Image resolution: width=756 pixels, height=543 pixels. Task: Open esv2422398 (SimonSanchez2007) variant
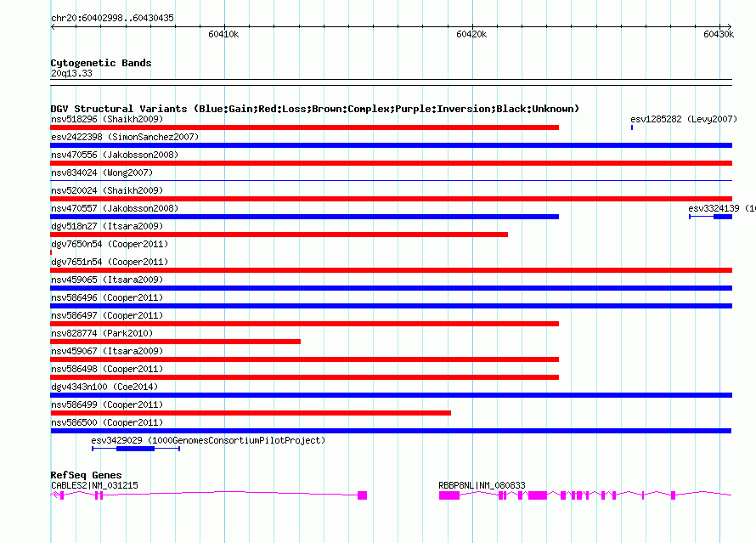click(x=125, y=137)
